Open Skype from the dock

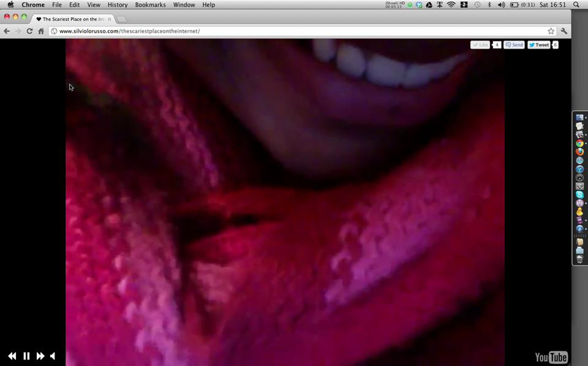click(579, 194)
